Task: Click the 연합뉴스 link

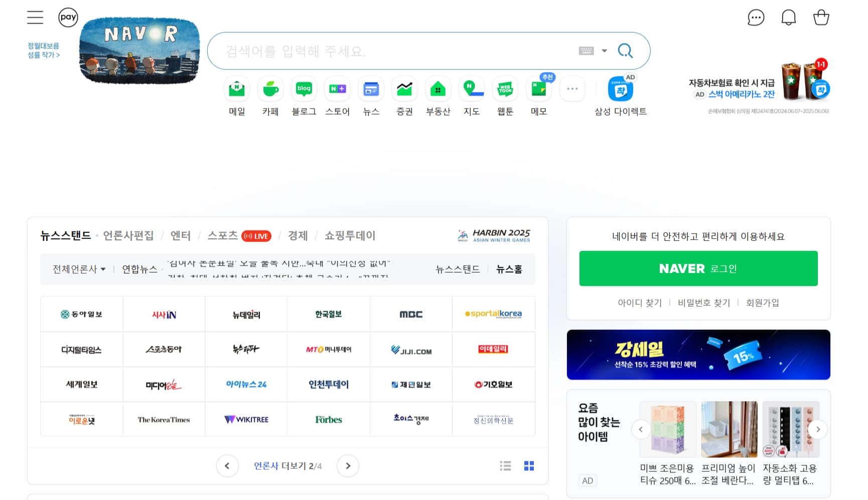Action: point(139,270)
